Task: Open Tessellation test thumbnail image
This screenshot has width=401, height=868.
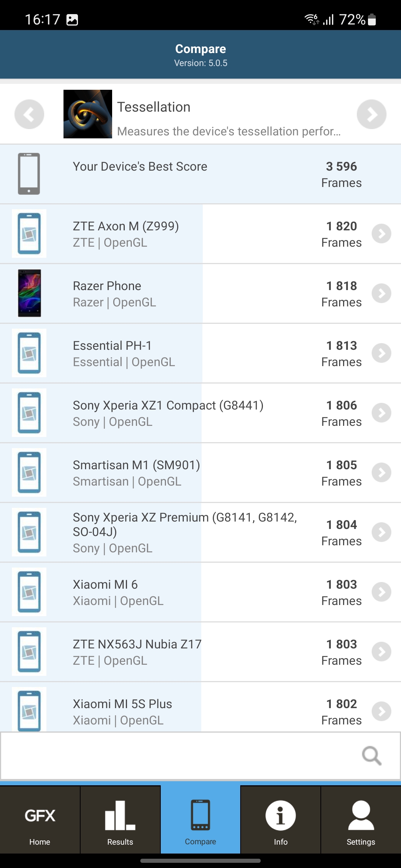Action: pos(88,114)
